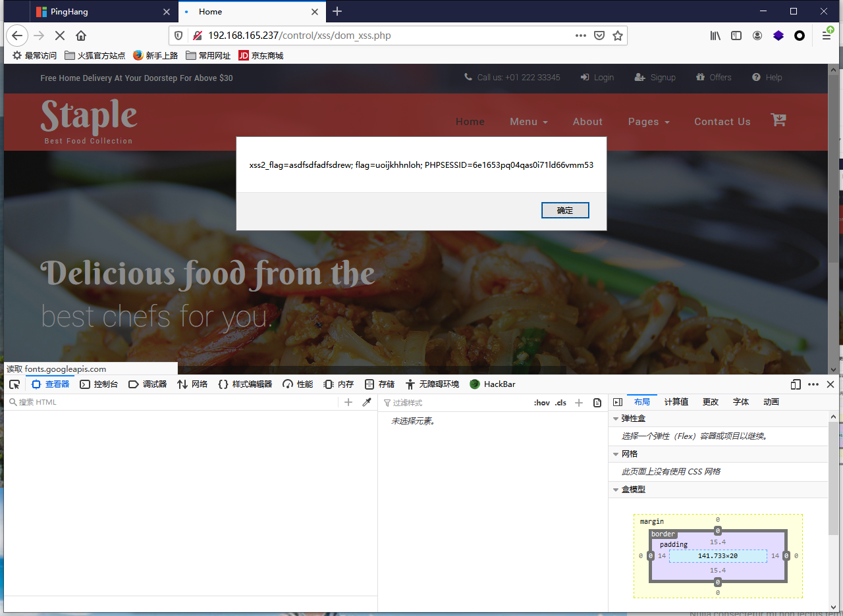The height and width of the screenshot is (616, 843).
Task: Save the page to Pocket
Action: pos(599,36)
